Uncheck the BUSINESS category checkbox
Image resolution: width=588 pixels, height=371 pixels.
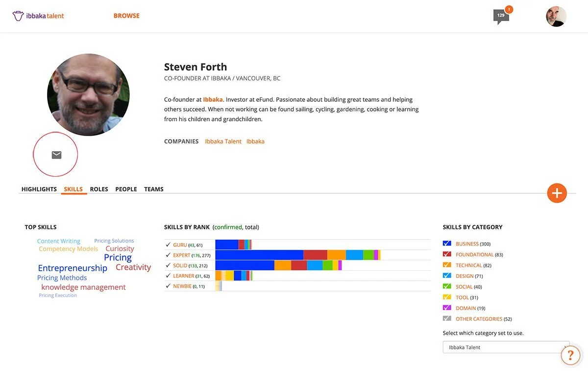click(x=447, y=243)
